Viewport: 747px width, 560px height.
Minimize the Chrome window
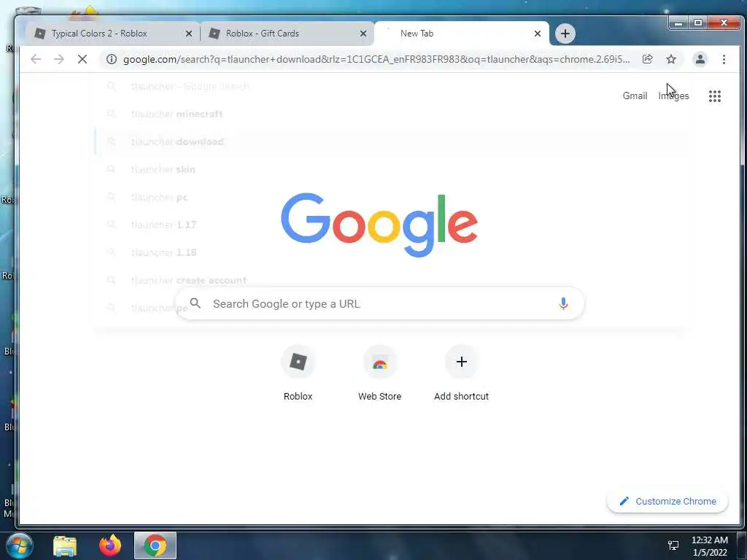[678, 23]
